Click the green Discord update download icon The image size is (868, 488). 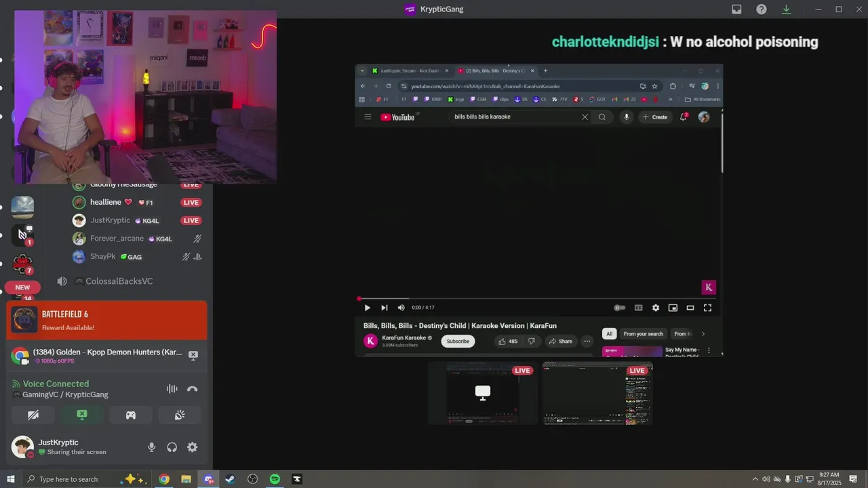point(787,9)
